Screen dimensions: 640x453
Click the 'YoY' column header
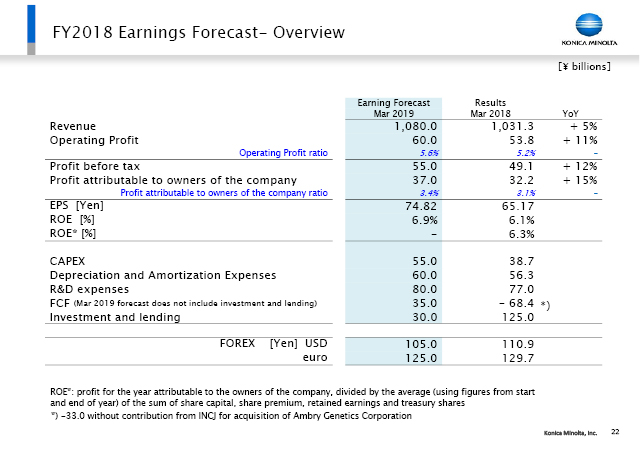[x=570, y=113]
